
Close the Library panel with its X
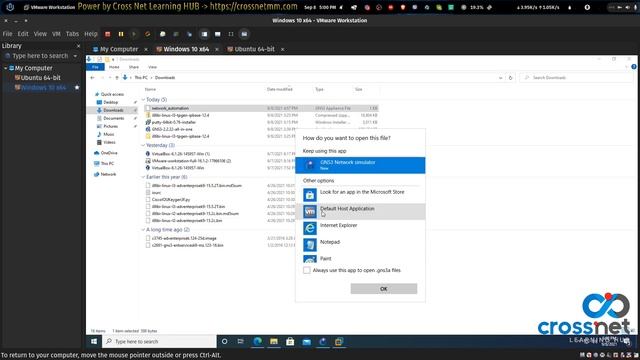tap(78, 46)
